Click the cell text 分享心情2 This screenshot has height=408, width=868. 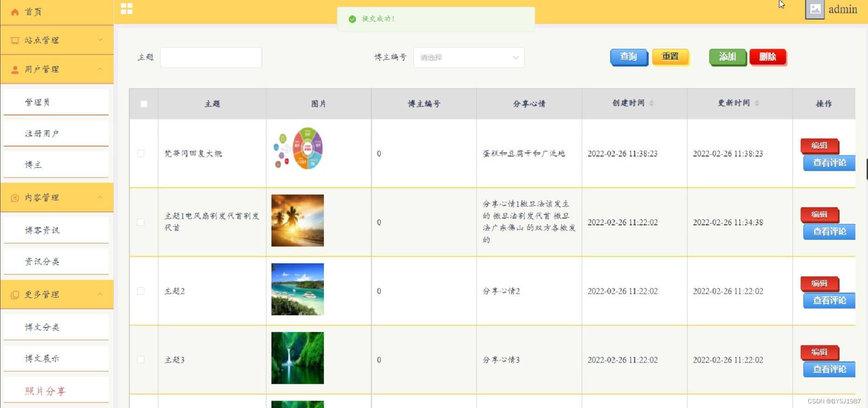(501, 291)
